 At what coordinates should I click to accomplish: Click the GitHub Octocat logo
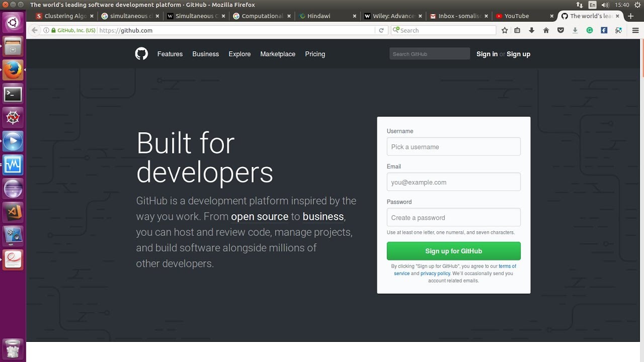click(x=141, y=54)
